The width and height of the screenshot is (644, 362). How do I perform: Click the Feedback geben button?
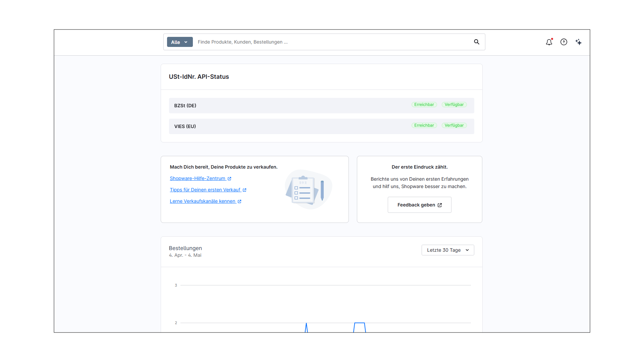[420, 205]
